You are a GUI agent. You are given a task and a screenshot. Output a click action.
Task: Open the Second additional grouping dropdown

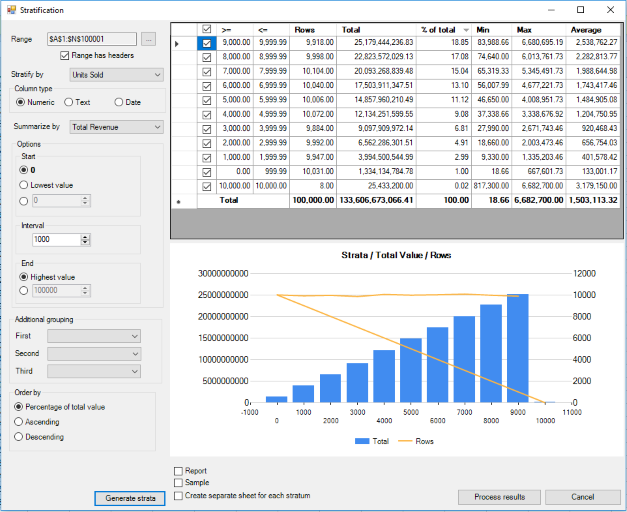pos(94,354)
